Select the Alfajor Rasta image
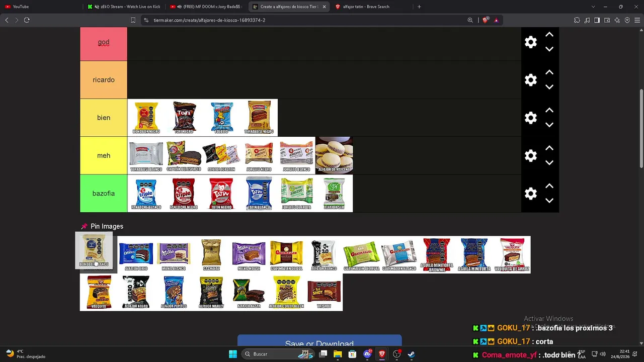The width and height of the screenshot is (644, 362). 249,292
